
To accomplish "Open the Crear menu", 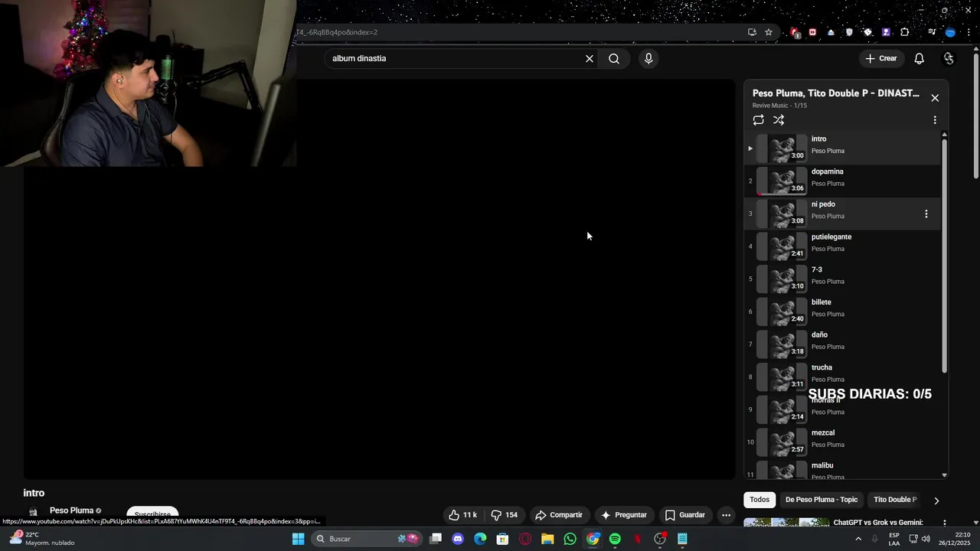I will click(x=880, y=58).
